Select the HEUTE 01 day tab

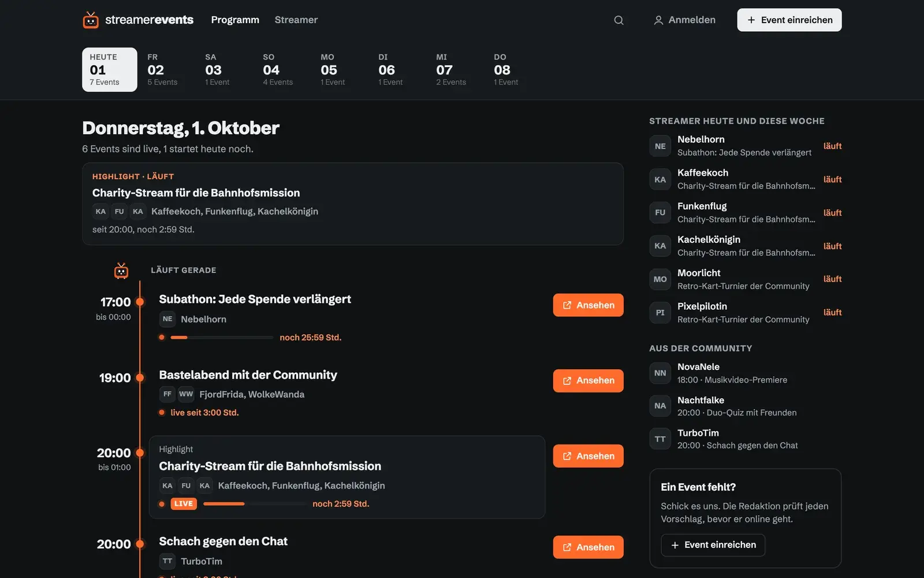point(110,69)
